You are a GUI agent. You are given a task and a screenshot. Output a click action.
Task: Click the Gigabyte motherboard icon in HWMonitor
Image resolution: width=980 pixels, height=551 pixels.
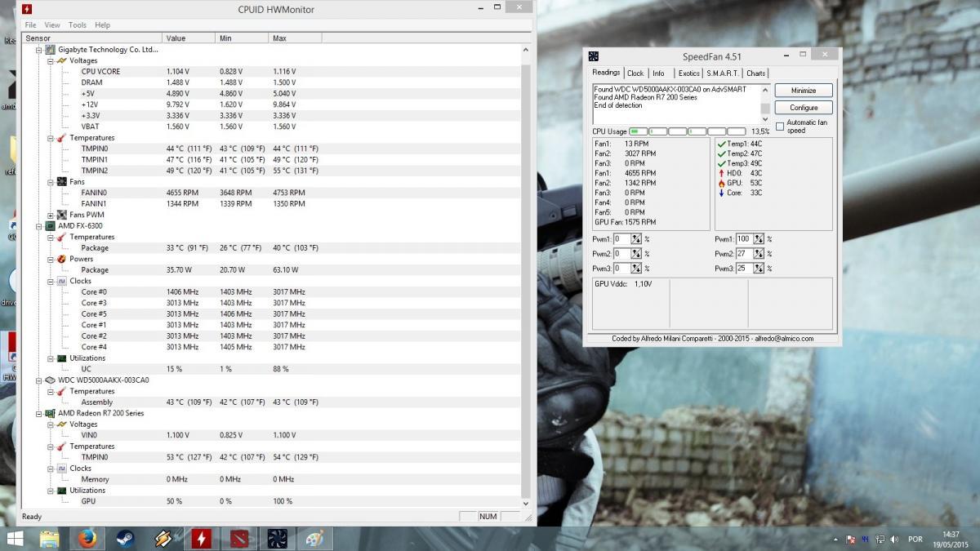coord(50,49)
